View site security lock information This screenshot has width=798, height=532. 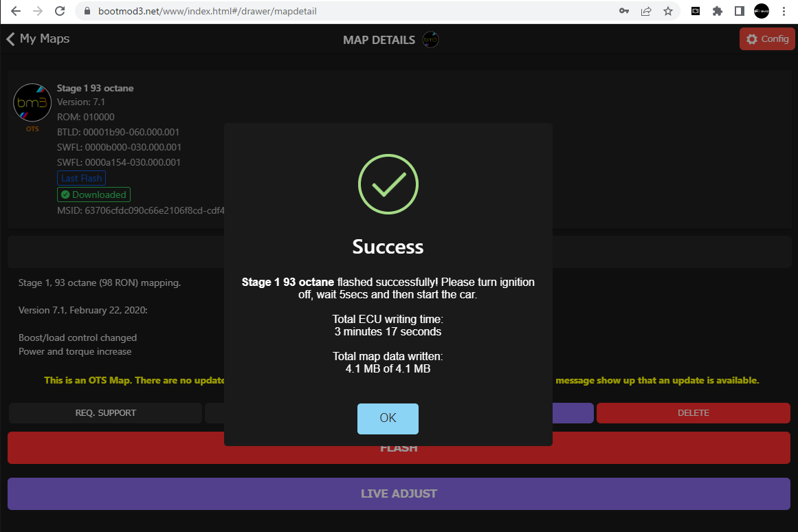pos(87,11)
